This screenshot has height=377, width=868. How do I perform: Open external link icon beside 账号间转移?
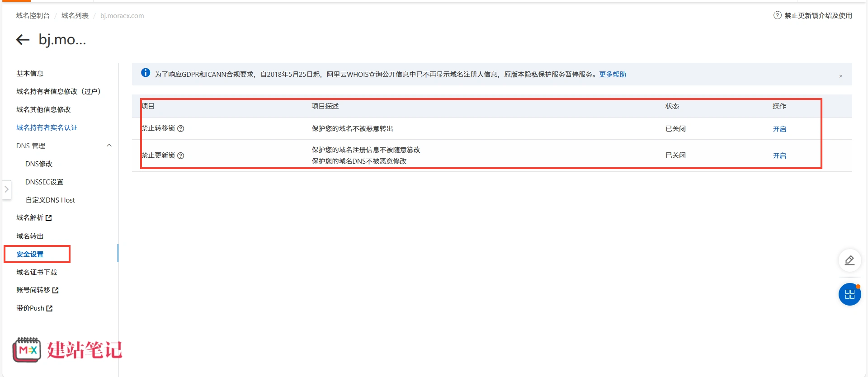56,290
